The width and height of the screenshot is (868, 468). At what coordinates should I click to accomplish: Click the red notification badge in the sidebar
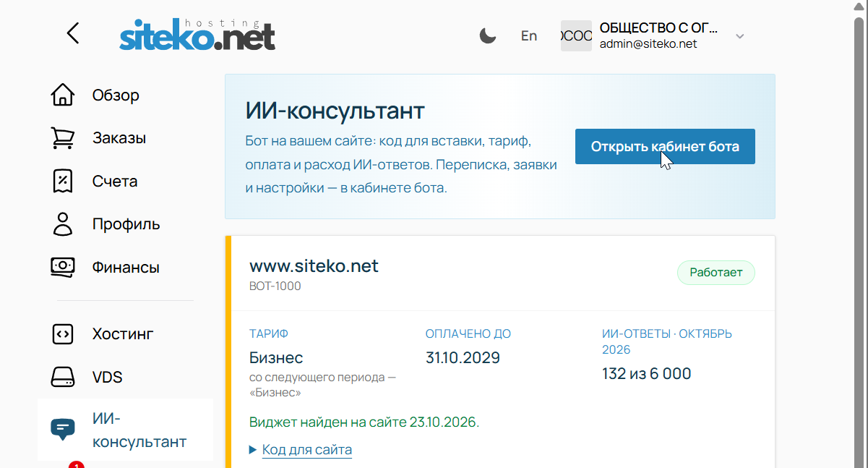(x=77, y=465)
